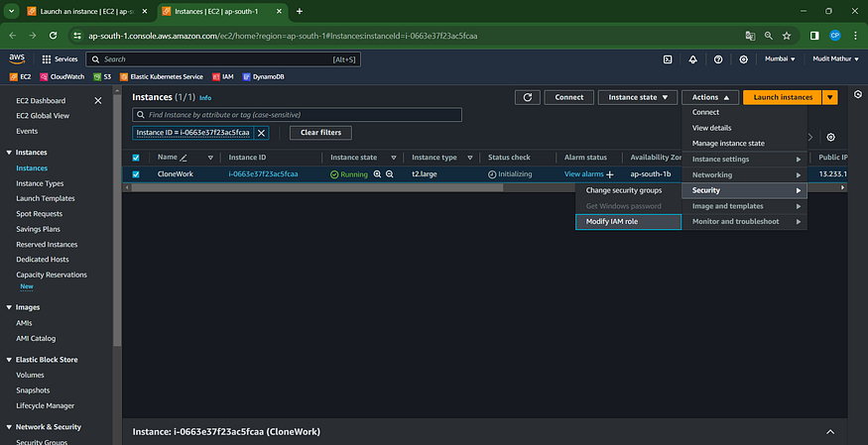Open Networking submenu in Actions
This screenshot has height=445, width=868.
click(x=745, y=174)
